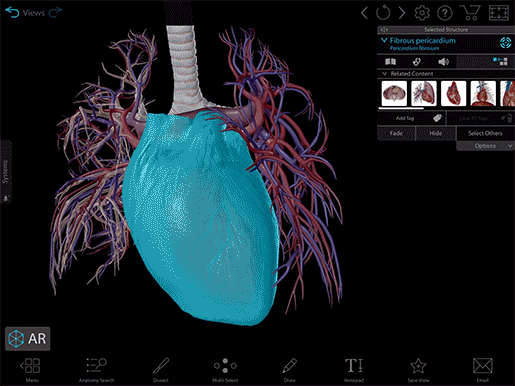Enable Multi-Select mode
Image resolution: width=515 pixels, height=386 pixels.
tap(225, 369)
